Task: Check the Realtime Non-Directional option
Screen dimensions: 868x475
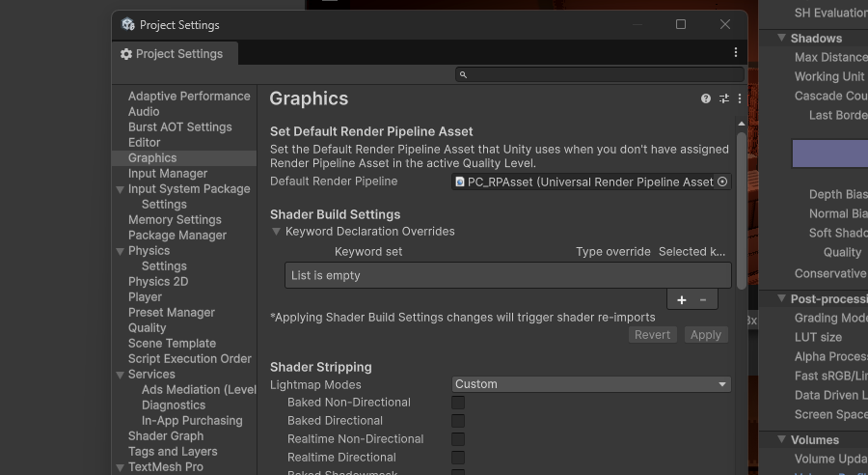Action: click(458, 439)
